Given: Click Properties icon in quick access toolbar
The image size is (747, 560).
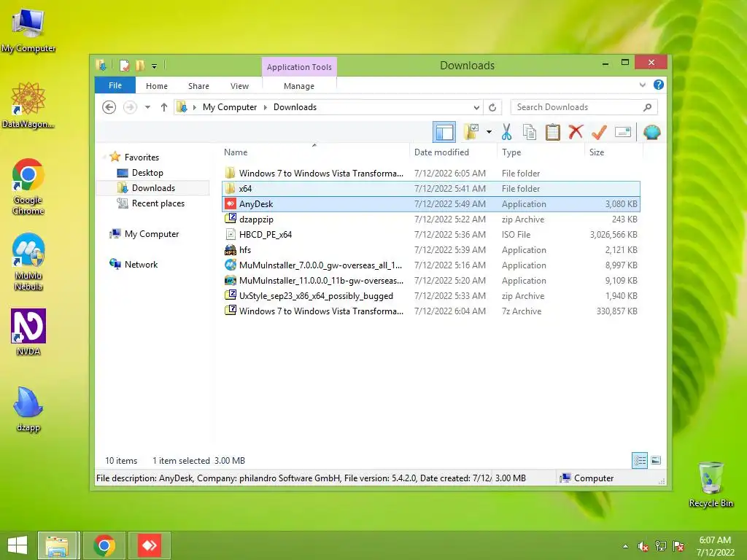Looking at the screenshot, I should 124,66.
